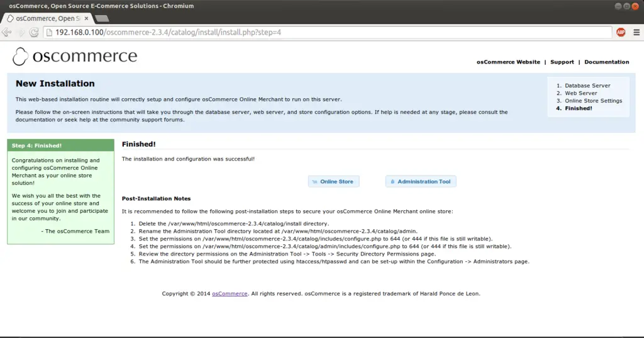
Task: Click the Web Server step text
Action: click(580, 93)
